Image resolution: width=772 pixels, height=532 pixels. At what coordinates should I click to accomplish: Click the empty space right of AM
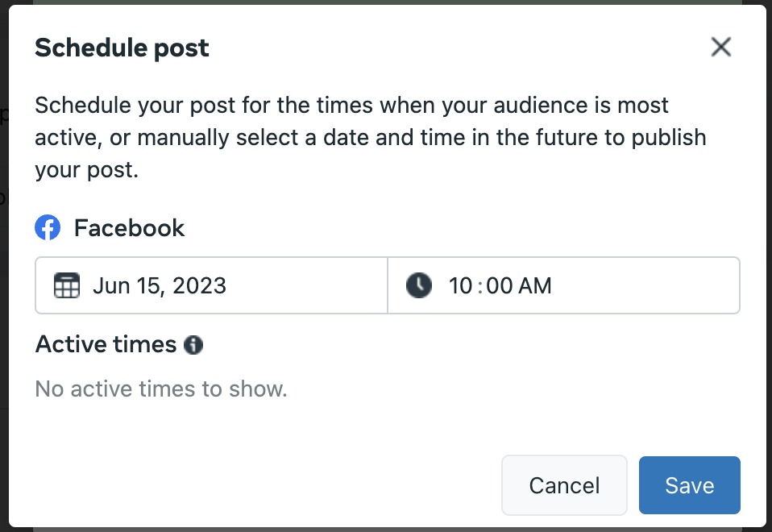click(645, 285)
